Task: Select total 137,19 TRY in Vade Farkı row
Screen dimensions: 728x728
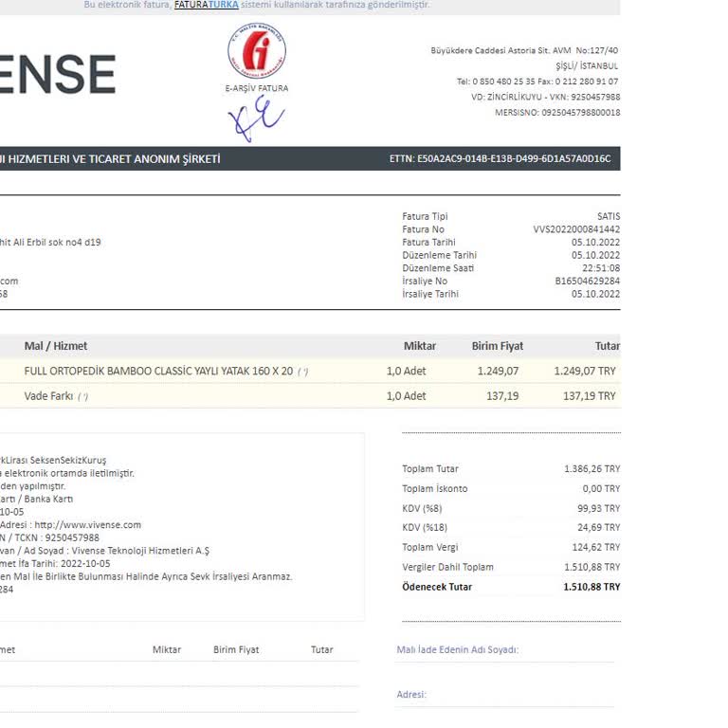Action: [x=590, y=396]
